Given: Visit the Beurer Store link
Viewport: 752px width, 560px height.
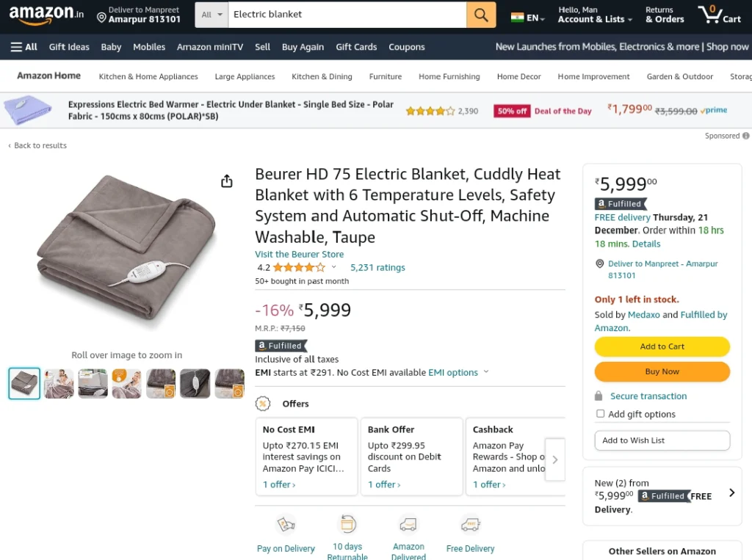Looking at the screenshot, I should [x=300, y=254].
